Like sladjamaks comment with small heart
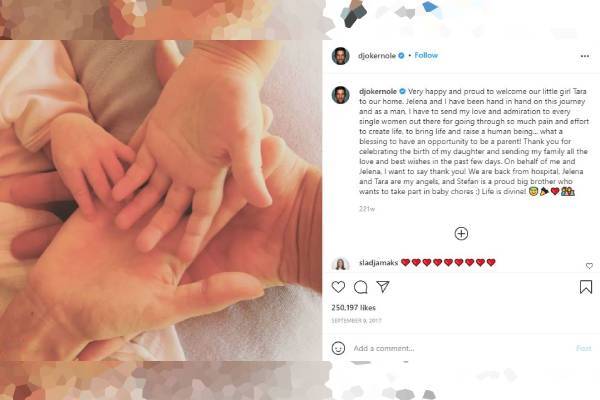The image size is (600, 400). click(x=589, y=266)
